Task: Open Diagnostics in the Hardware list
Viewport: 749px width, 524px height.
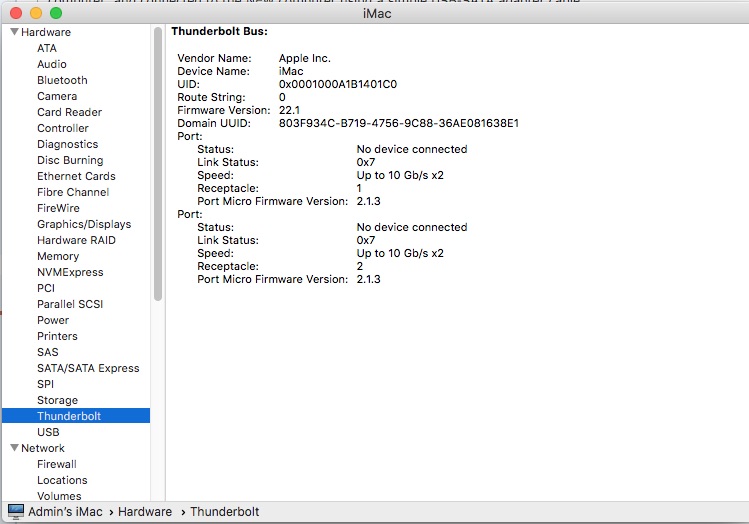Action: (67, 144)
